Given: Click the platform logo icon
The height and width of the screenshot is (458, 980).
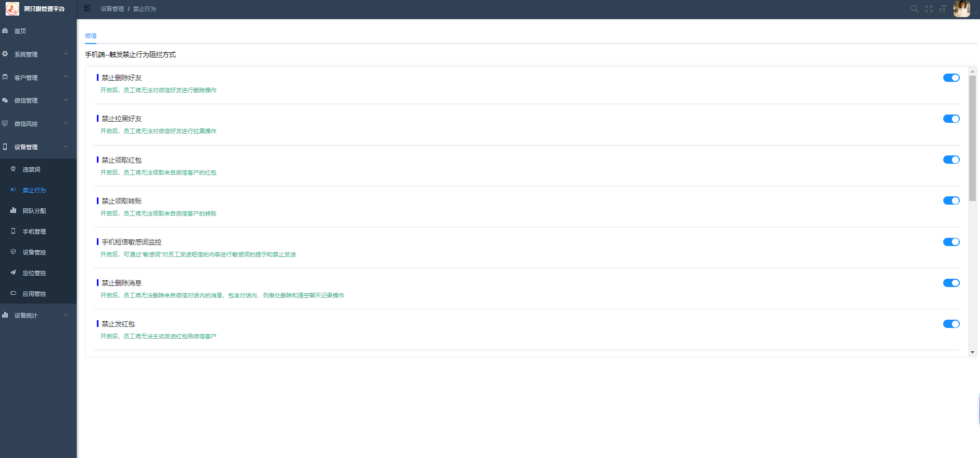Looking at the screenshot, I should click(x=12, y=9).
